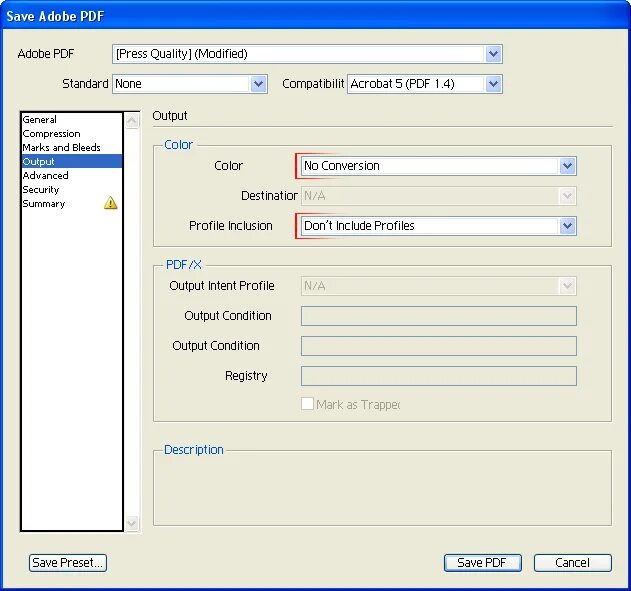Click the Summary warning triangle icon
Screen dimensions: 631x591
tap(110, 203)
